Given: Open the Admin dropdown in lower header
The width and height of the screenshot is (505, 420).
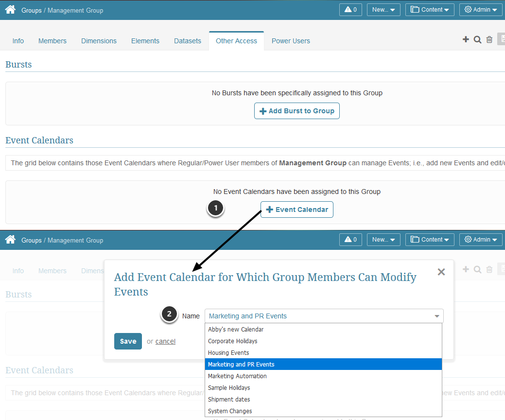Looking at the screenshot, I should point(481,240).
